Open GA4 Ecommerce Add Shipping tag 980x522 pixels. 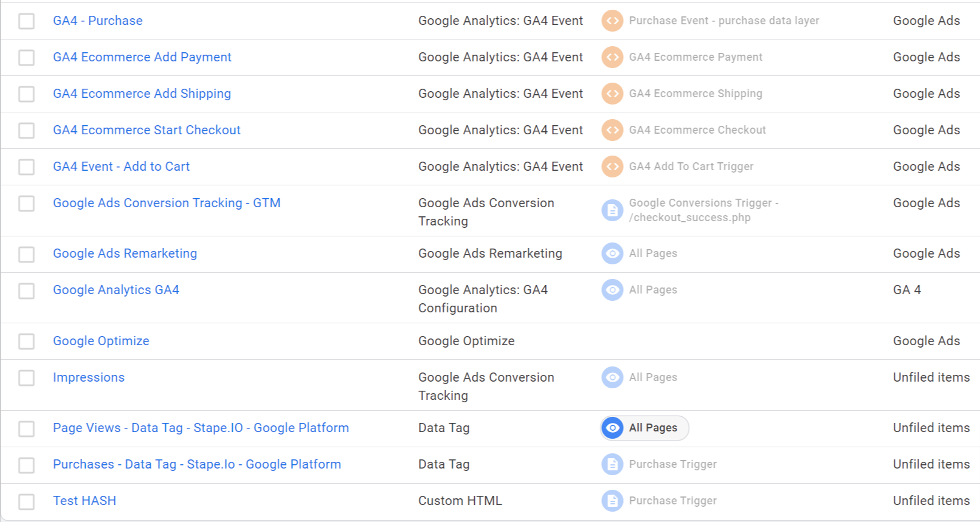(x=142, y=94)
